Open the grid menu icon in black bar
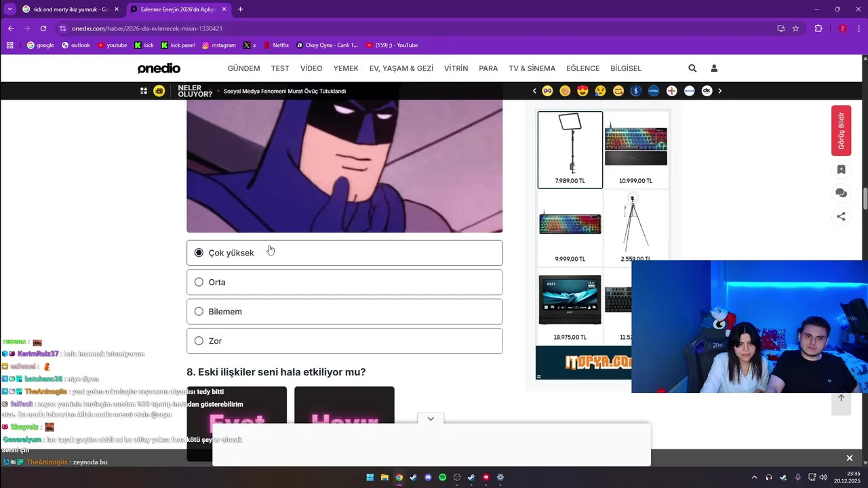Image resolution: width=868 pixels, height=488 pixels. pos(144,91)
